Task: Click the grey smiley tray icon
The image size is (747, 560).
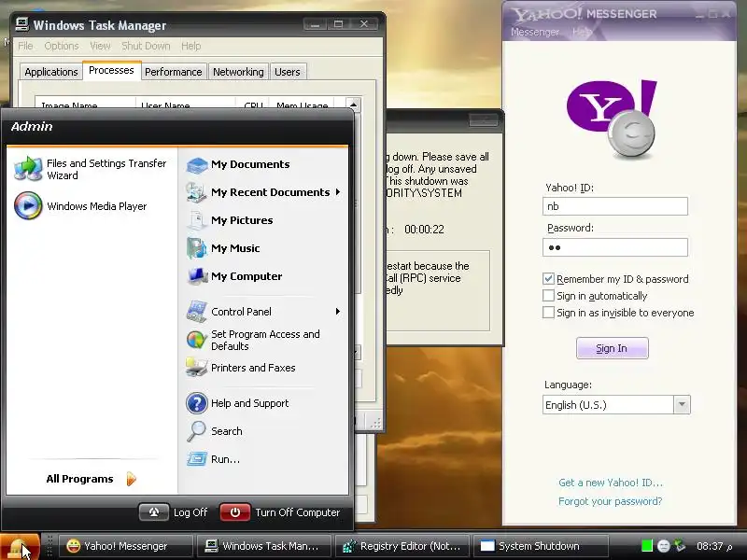Action: 664,546
